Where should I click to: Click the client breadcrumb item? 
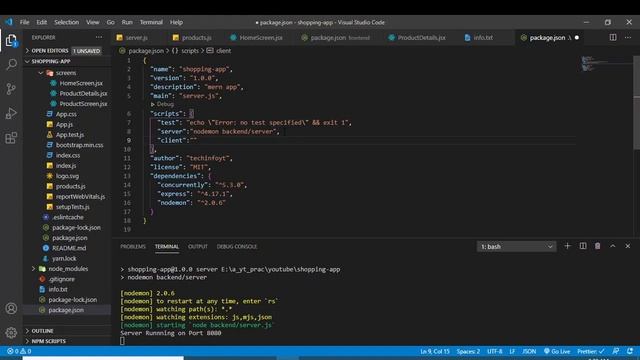(x=223, y=51)
